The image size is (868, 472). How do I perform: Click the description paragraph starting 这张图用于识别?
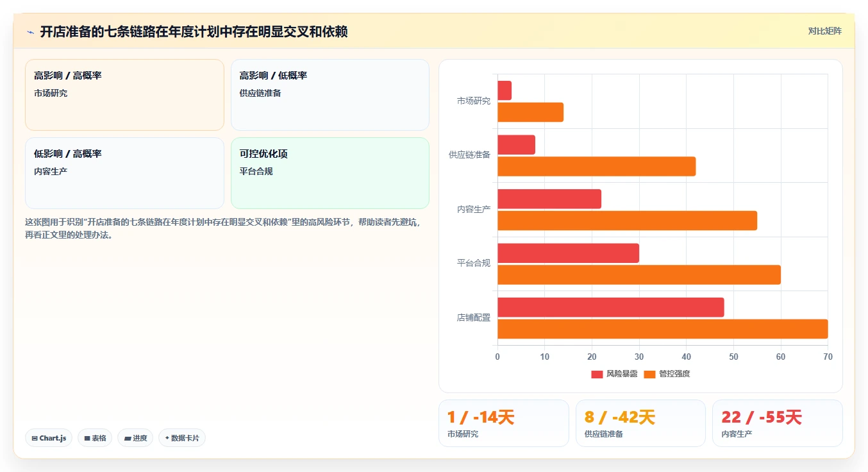224,228
